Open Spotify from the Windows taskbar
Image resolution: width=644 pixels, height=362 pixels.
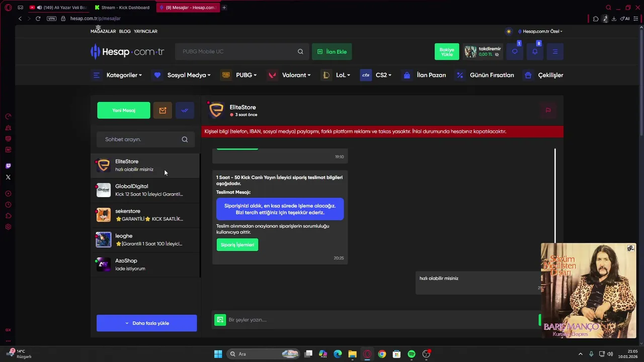click(412, 354)
